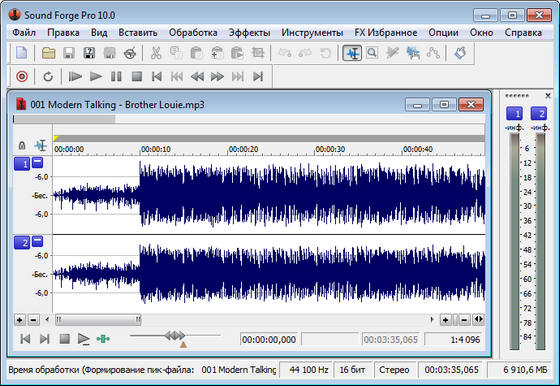Click the playback rate scrub slider
This screenshot has height=386, width=560.
(x=175, y=336)
